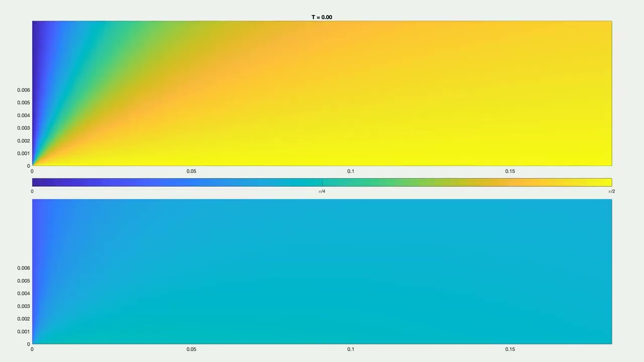
Task: Click the 0 label under the colorbar
Action: click(32, 192)
